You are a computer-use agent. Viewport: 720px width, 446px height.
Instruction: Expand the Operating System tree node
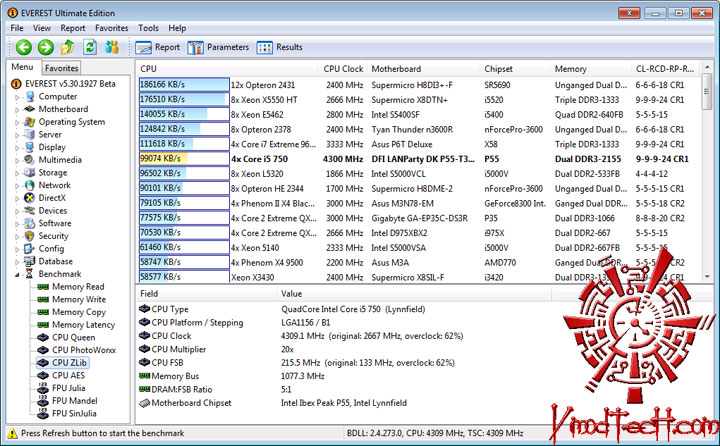pyautogui.click(x=17, y=123)
